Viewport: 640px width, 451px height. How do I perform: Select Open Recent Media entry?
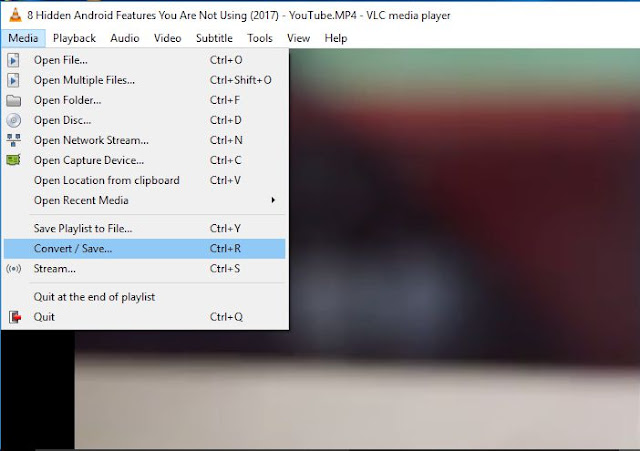[x=144, y=200]
